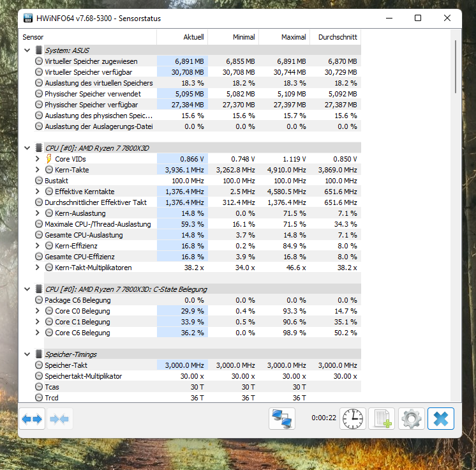This screenshot has width=476, height=470.
Task: Maximize the HWiNFO64 window
Action: point(418,18)
